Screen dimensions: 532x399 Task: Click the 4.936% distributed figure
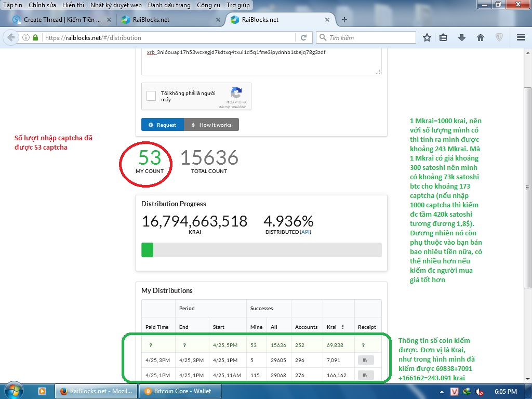[288, 221]
